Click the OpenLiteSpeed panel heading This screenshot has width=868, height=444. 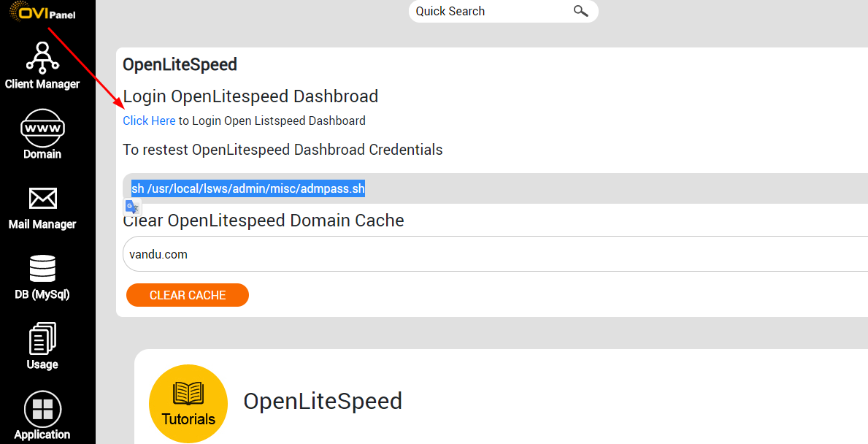[x=180, y=64]
